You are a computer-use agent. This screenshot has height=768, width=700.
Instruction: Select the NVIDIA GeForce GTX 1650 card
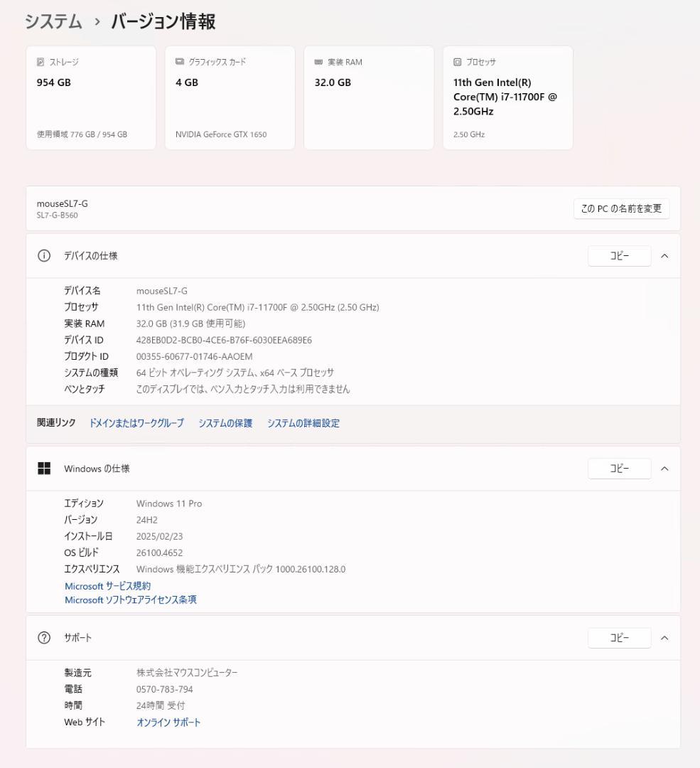click(x=229, y=97)
